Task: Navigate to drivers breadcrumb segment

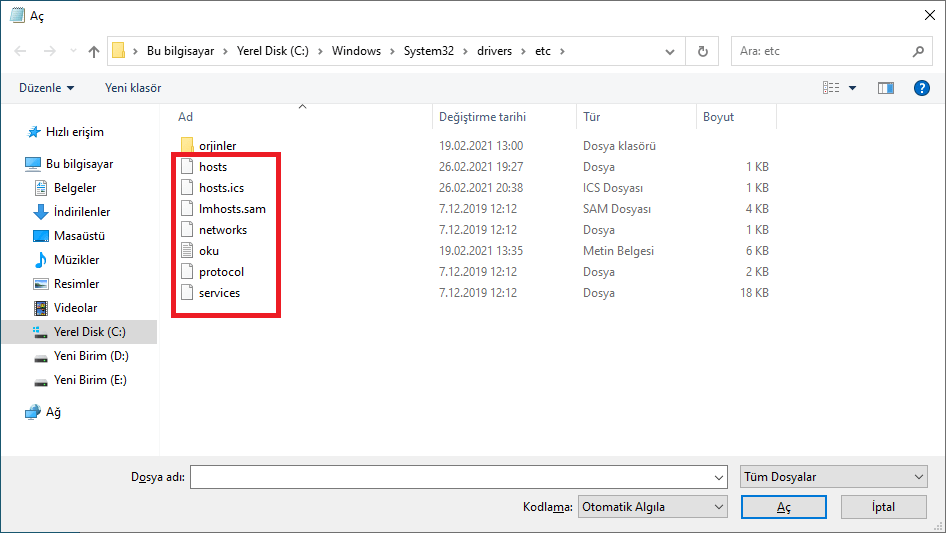Action: pyautogui.click(x=494, y=51)
